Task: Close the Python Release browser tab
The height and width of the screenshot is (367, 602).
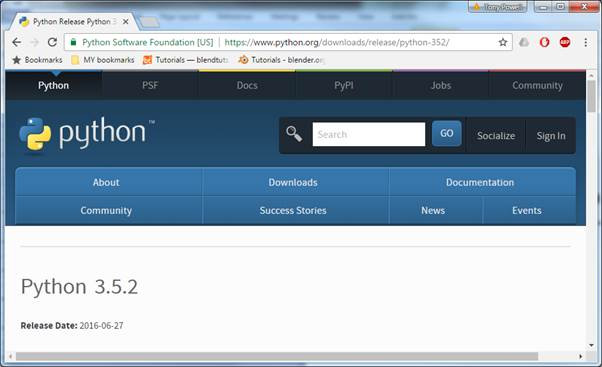Action: [126, 22]
